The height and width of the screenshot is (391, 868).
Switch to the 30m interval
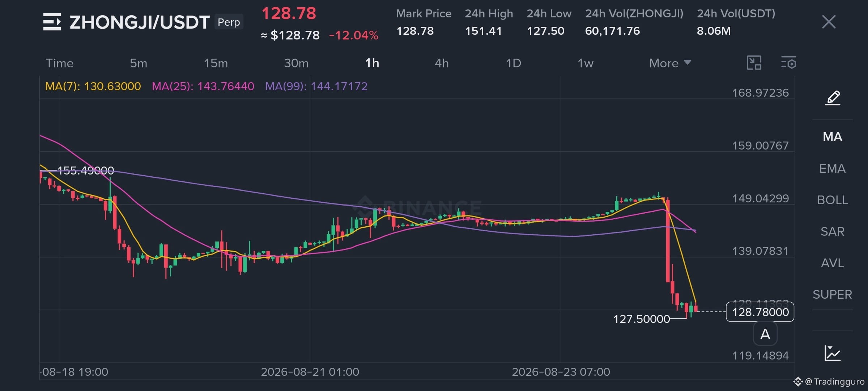(x=296, y=63)
